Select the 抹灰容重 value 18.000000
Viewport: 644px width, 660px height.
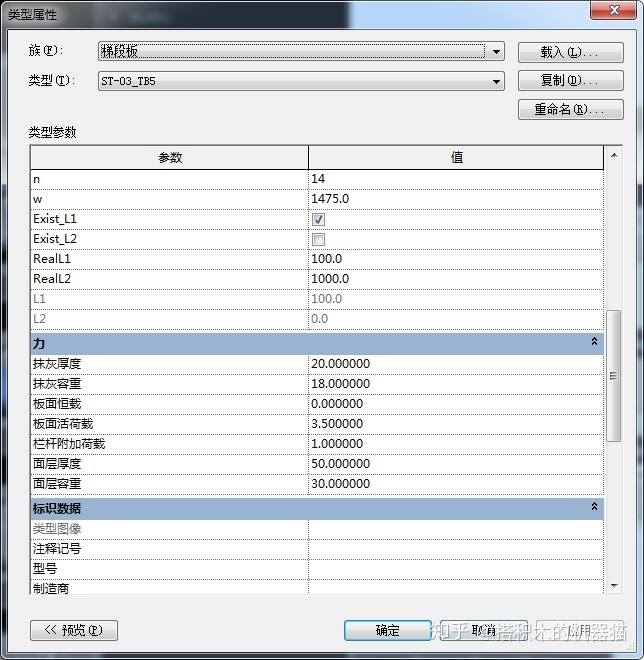point(456,384)
